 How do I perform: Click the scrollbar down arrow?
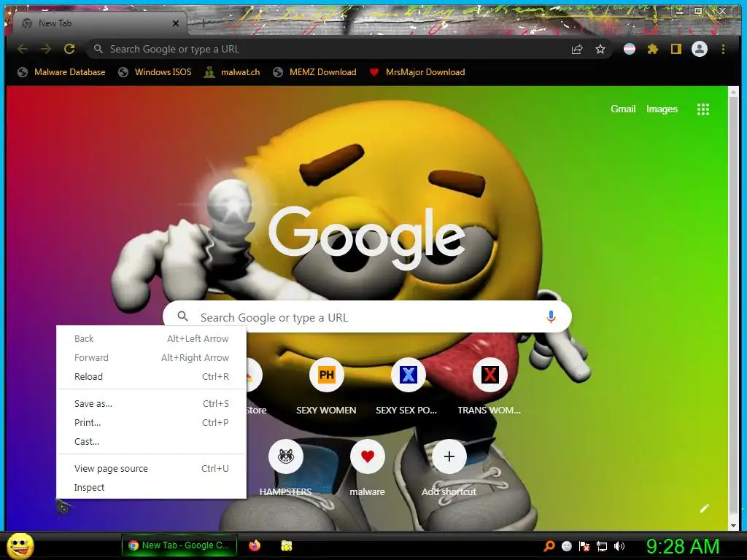pyautogui.click(x=734, y=525)
